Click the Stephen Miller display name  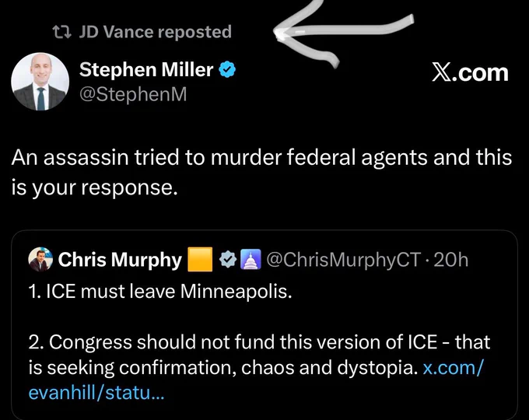click(x=146, y=70)
